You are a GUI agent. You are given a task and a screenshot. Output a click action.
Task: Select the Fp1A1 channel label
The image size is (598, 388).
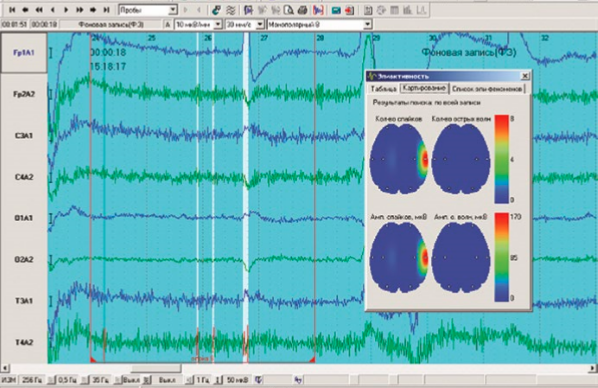click(x=24, y=53)
